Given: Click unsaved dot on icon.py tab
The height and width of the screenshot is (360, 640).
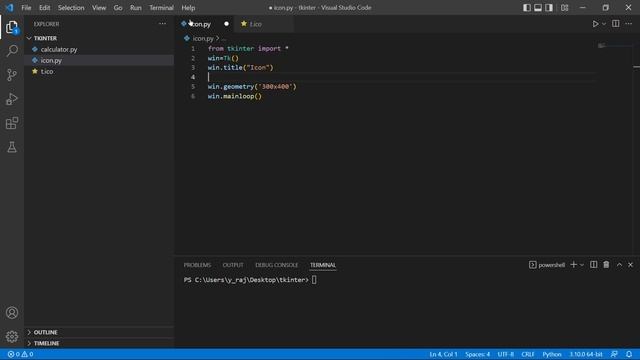Looking at the screenshot, I should tap(226, 24).
